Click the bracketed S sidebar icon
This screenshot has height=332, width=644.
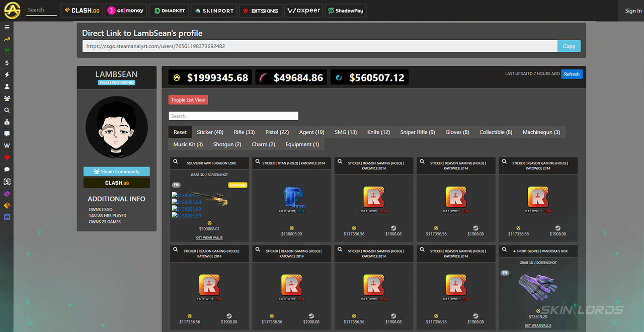click(x=7, y=182)
